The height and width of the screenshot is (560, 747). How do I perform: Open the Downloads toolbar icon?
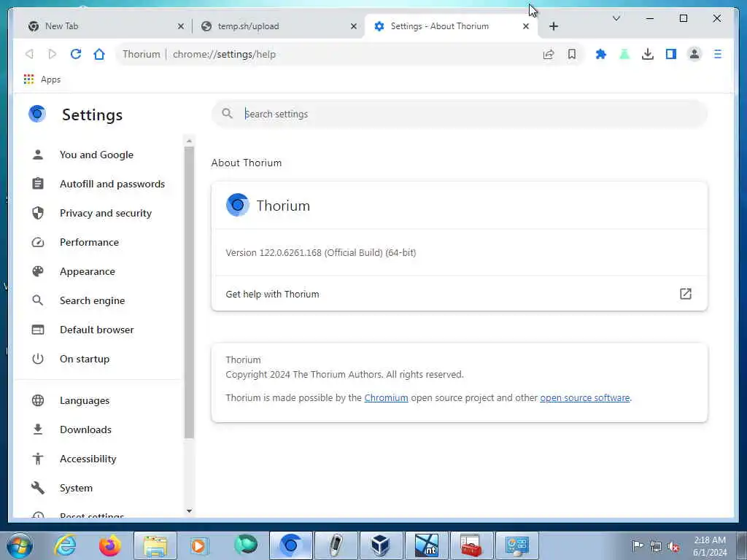coord(648,54)
